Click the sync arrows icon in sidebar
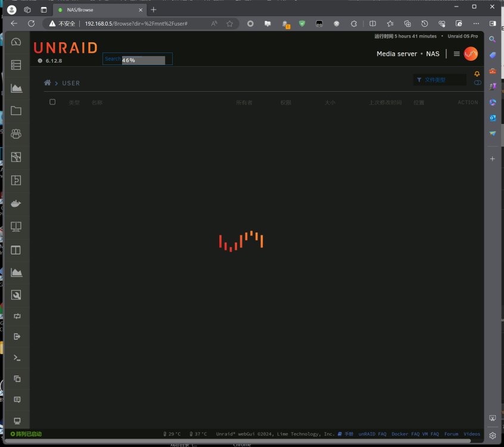Screen dimensions: 504x447 pos(17,316)
